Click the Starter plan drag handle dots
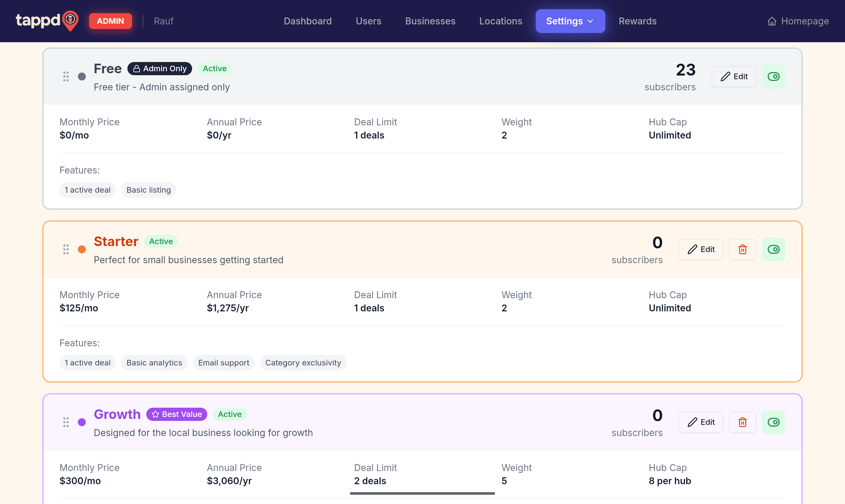The width and height of the screenshot is (845, 504). point(66,249)
